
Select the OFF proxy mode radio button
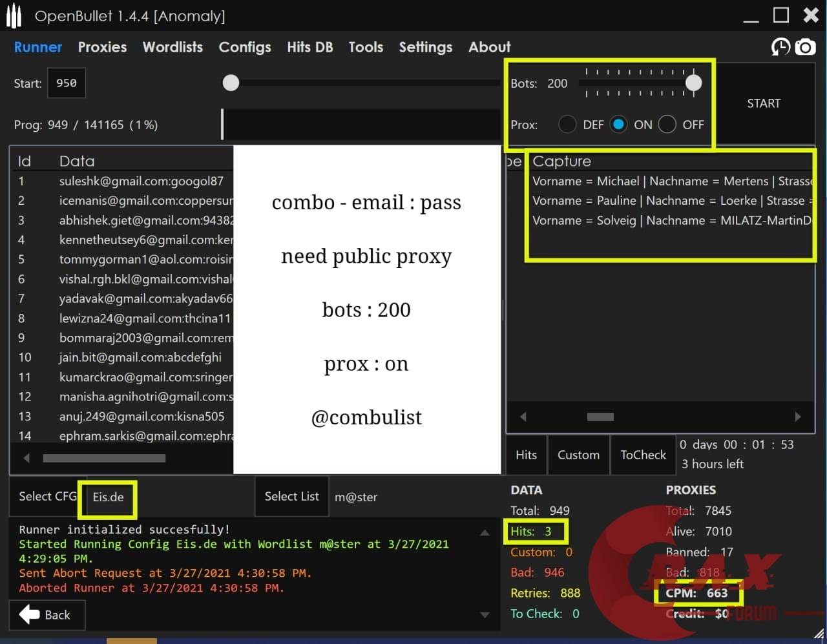point(667,124)
